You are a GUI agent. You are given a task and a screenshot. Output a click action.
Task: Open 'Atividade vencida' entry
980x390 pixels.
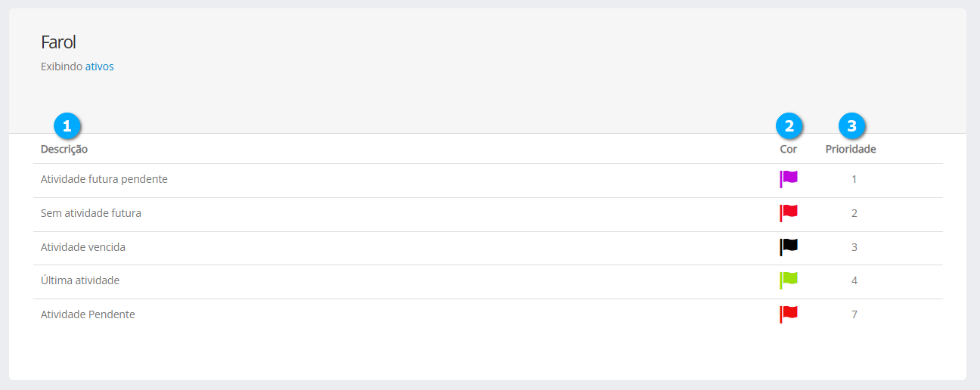[x=83, y=247]
